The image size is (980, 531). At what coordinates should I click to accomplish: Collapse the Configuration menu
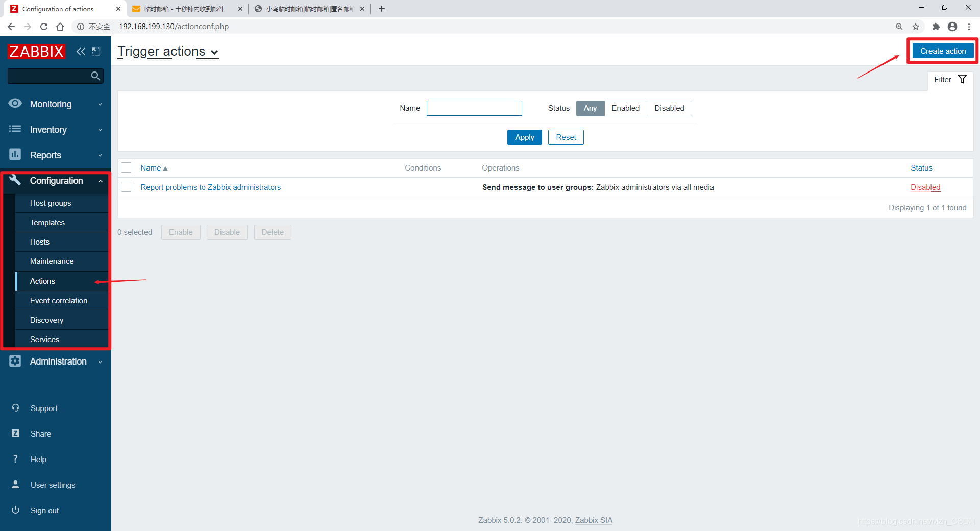(x=101, y=181)
